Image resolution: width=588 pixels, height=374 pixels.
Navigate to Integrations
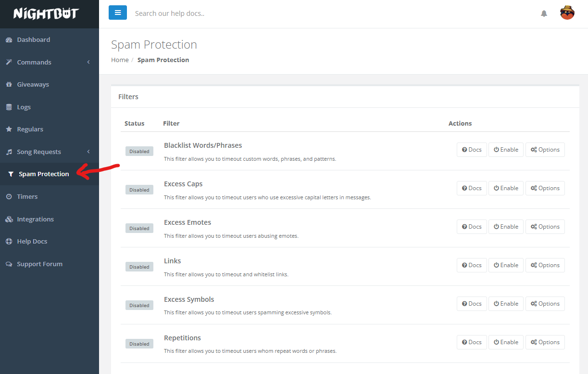[50, 219]
